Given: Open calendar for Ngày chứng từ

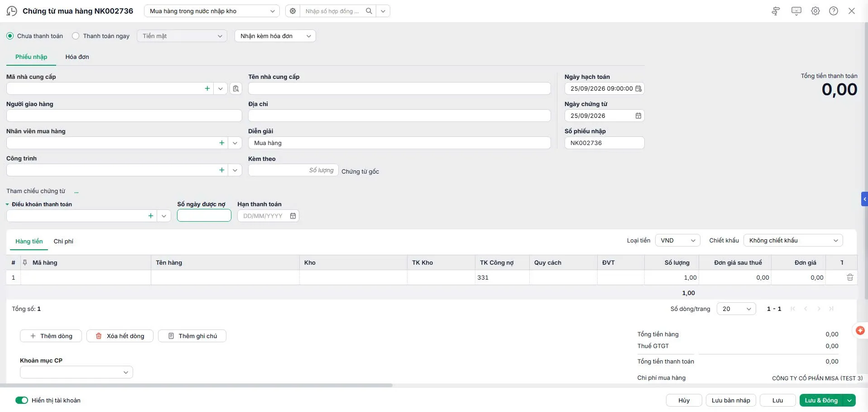Looking at the screenshot, I should [x=638, y=116].
